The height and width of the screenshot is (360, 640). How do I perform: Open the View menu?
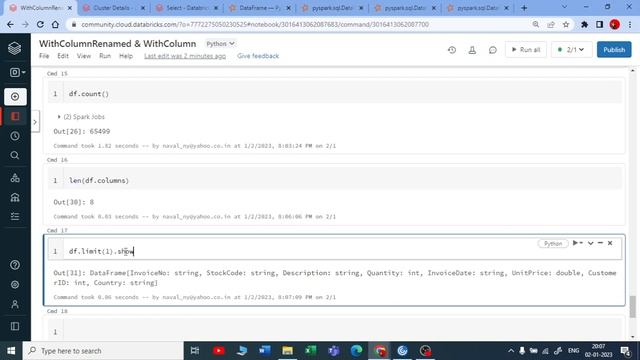(84, 56)
